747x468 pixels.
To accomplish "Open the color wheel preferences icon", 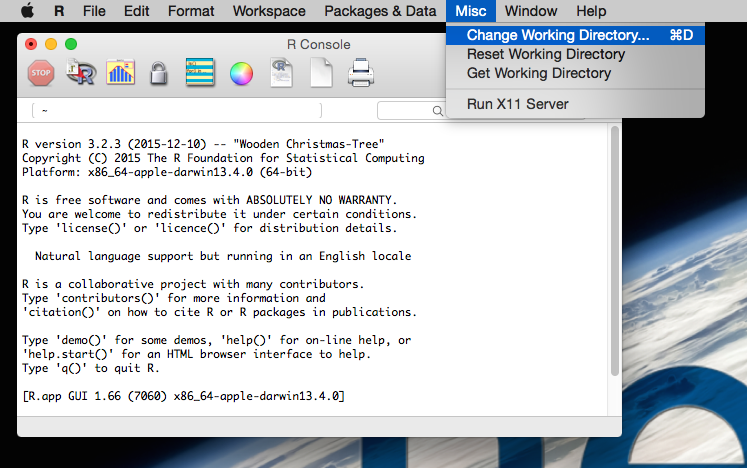I will pos(241,73).
